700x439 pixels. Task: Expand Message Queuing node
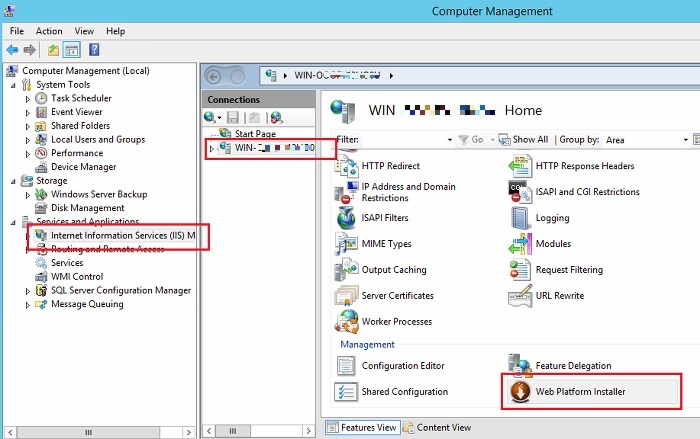[x=28, y=305]
